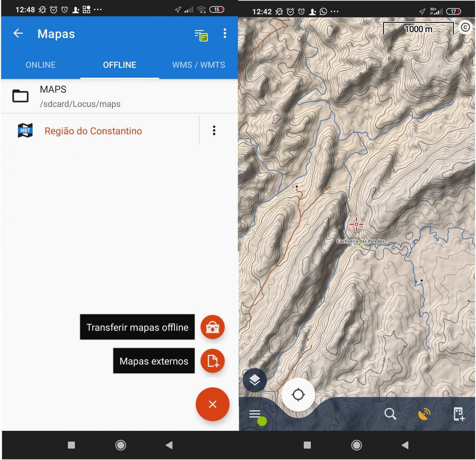This screenshot has height=460, width=476.
Task: Tap the orange add external file icon
Action: pos(212,361)
